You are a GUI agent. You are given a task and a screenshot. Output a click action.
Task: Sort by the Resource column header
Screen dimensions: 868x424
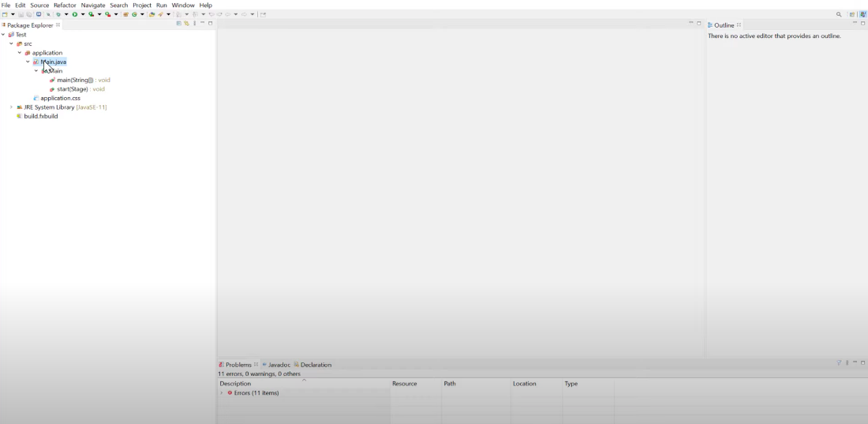point(417,384)
